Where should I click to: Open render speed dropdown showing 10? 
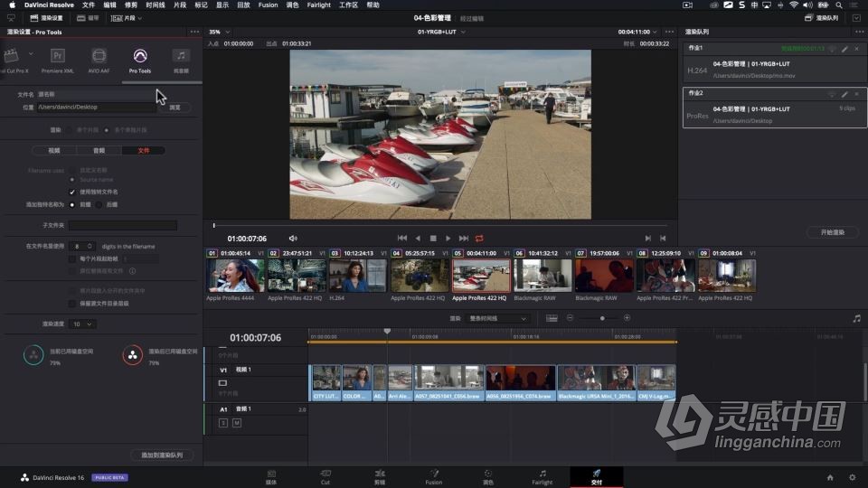82,324
